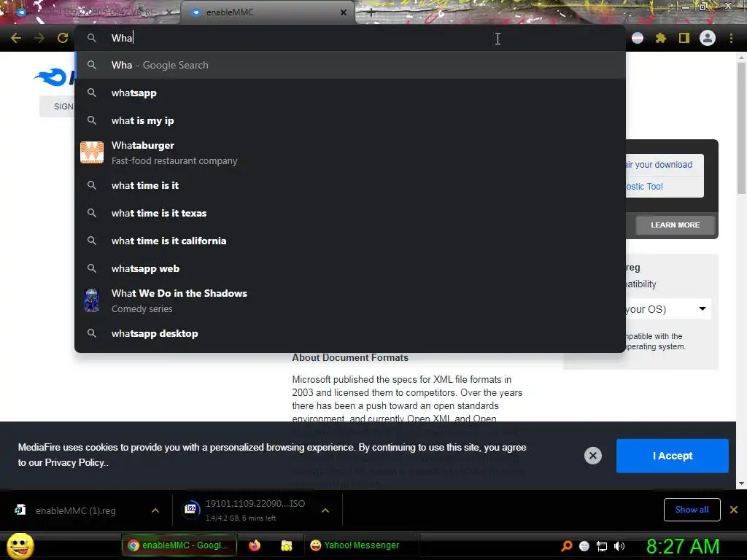The width and height of the screenshot is (747, 560).
Task: Pick 'What We Do in the Shadows' suggestion
Action: click(x=350, y=300)
